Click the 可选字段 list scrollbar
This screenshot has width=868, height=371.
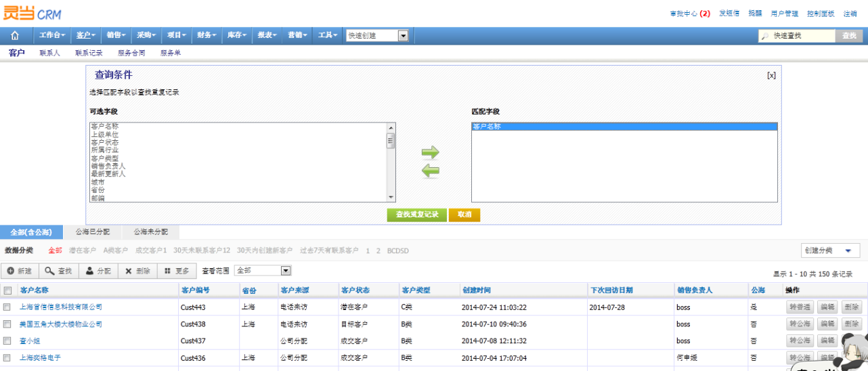click(391, 162)
